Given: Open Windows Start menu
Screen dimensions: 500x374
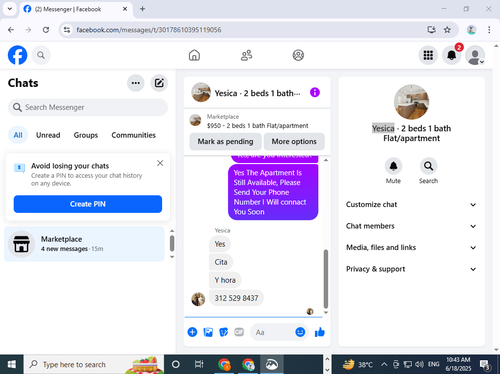Looking at the screenshot, I should pos(12,364).
